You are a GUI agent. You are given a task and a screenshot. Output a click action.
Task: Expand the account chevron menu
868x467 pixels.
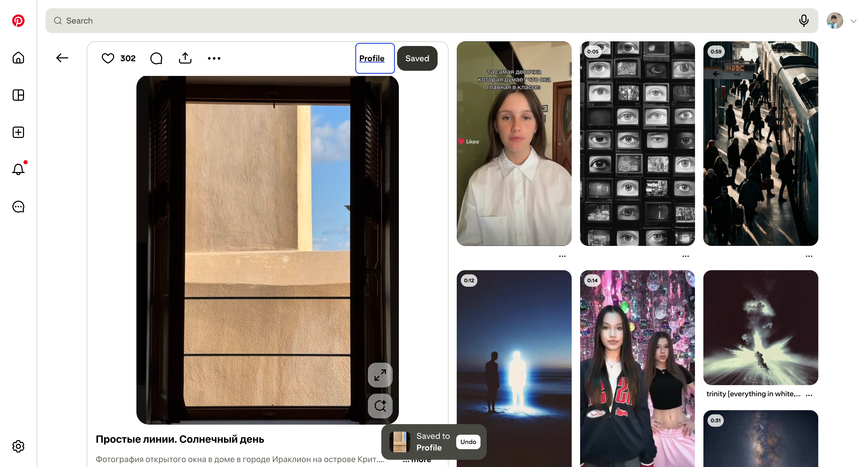tap(853, 21)
